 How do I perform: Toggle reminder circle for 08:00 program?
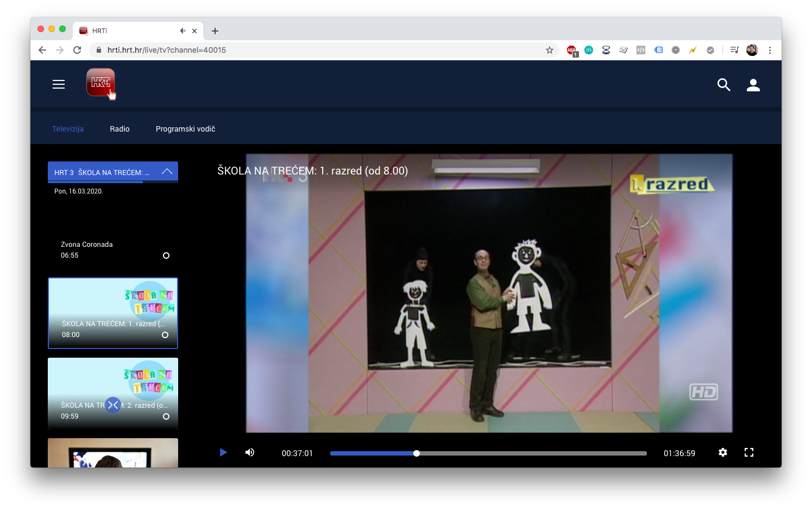165,335
